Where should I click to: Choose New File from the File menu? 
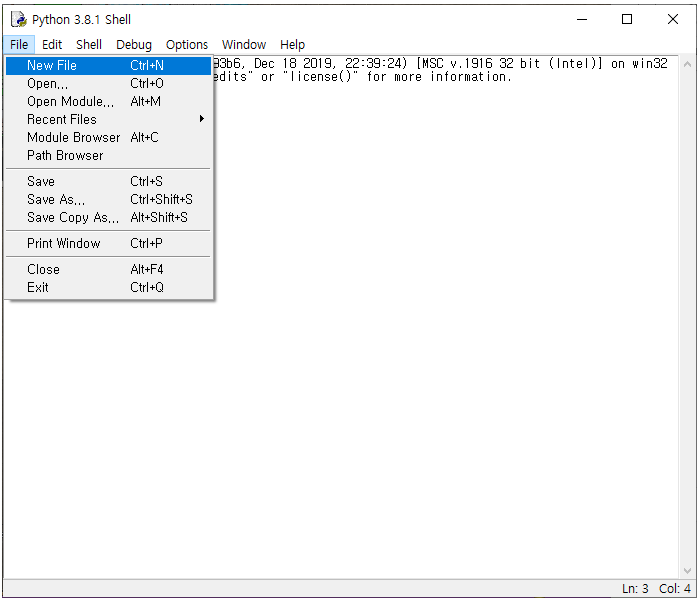(x=108, y=65)
